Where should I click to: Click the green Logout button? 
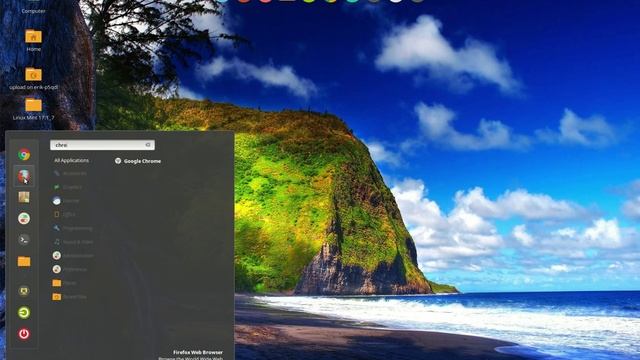[24, 313]
